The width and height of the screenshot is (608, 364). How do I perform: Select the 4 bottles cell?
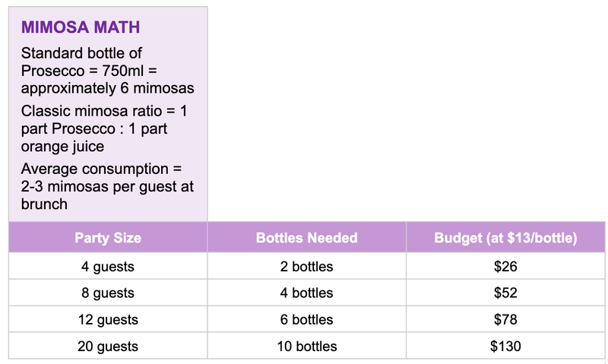(x=306, y=293)
